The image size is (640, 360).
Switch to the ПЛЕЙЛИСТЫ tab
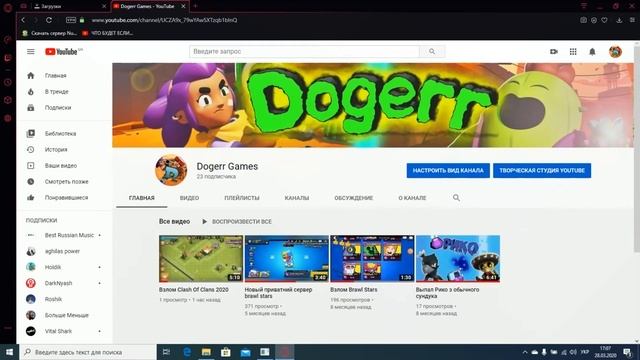[242, 198]
